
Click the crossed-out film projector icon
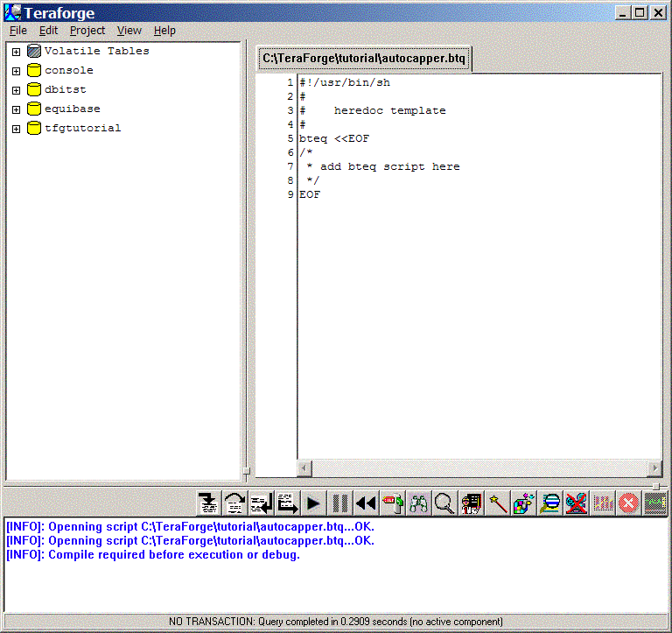(x=577, y=503)
